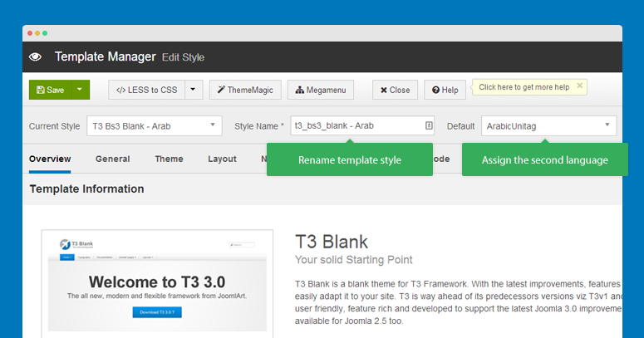This screenshot has width=644, height=338.
Task: Click the Help button
Action: [445, 90]
